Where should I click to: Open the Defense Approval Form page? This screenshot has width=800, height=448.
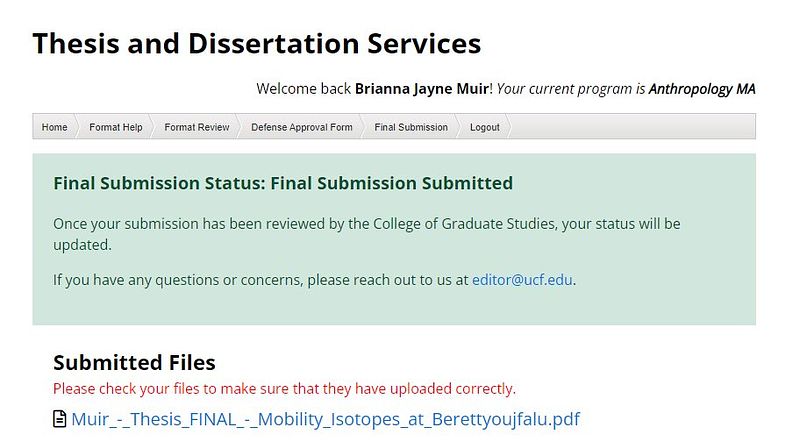point(301,127)
